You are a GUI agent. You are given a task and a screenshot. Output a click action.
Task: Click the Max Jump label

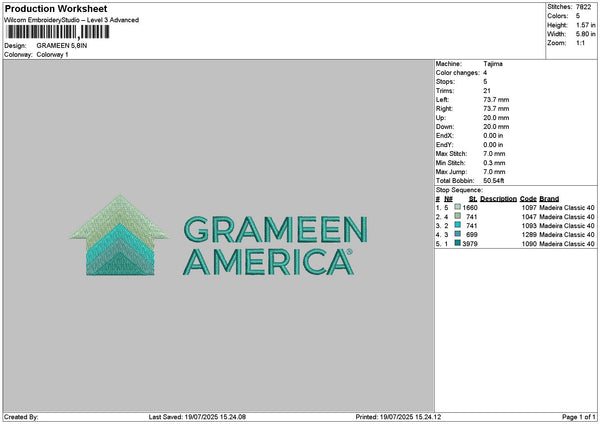coord(451,172)
